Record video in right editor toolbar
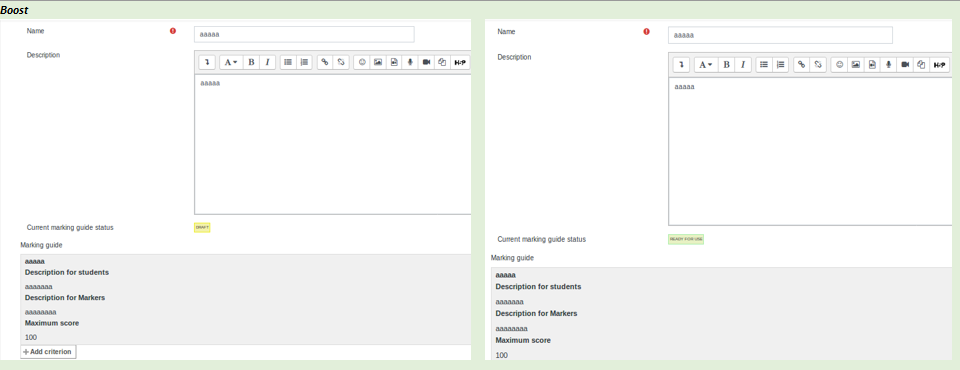Image resolution: width=960 pixels, height=370 pixels. tap(905, 64)
